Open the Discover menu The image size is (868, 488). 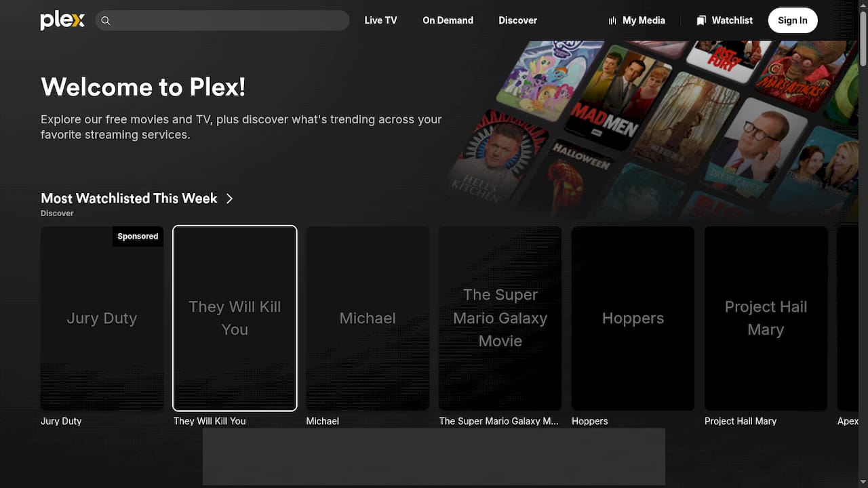point(517,20)
